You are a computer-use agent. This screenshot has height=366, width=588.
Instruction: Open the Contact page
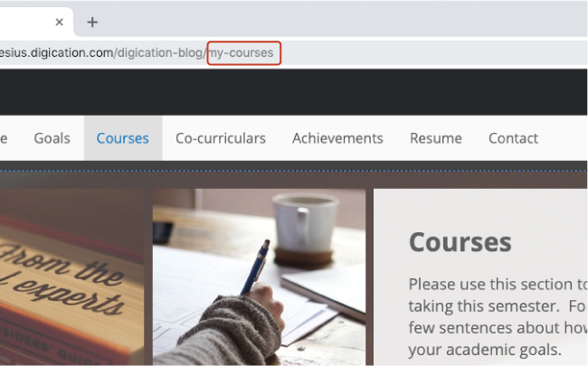(x=513, y=138)
